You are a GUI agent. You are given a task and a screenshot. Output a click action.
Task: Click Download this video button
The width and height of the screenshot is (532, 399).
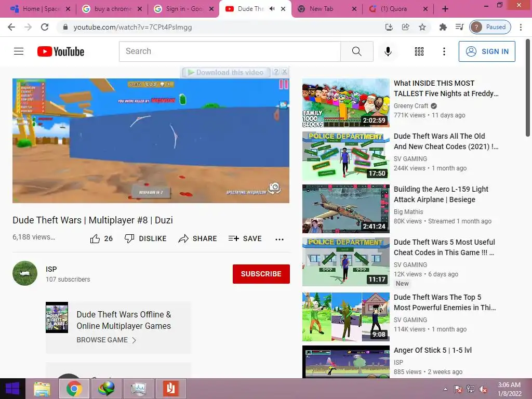coord(226,72)
